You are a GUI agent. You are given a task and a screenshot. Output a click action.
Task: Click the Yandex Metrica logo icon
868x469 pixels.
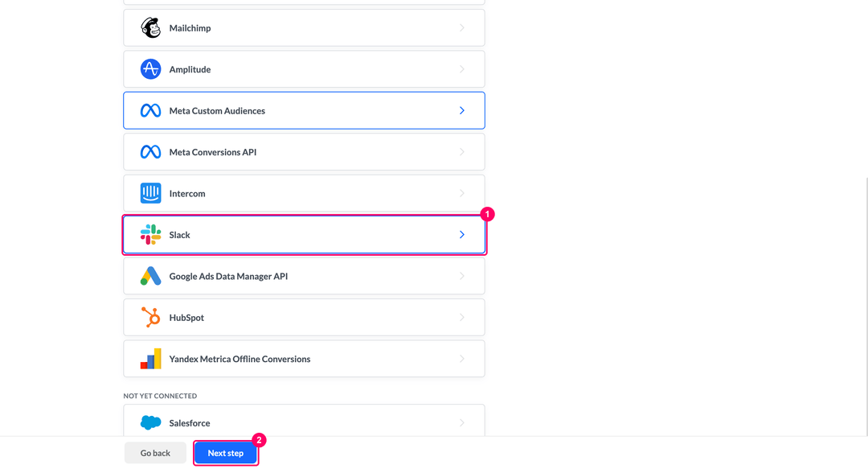pyautogui.click(x=150, y=359)
